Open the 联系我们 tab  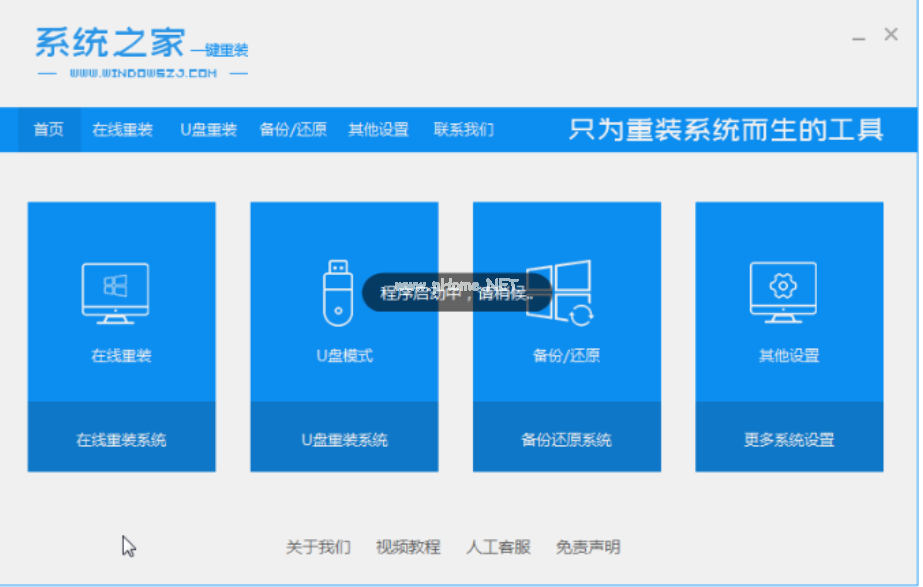pos(463,129)
